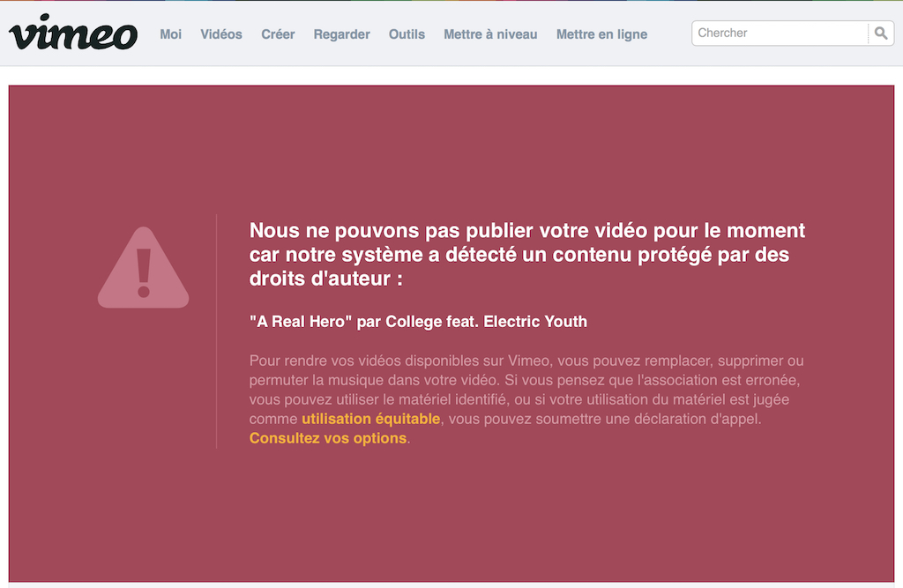Click the paragraph starting with "Pour rendre vos vidéos"

coord(526,380)
